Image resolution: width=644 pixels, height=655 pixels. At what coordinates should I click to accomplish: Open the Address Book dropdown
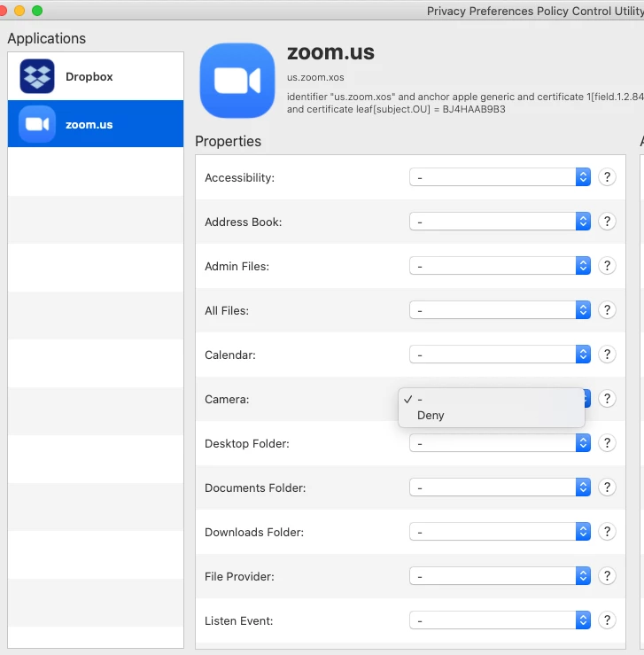pos(500,222)
